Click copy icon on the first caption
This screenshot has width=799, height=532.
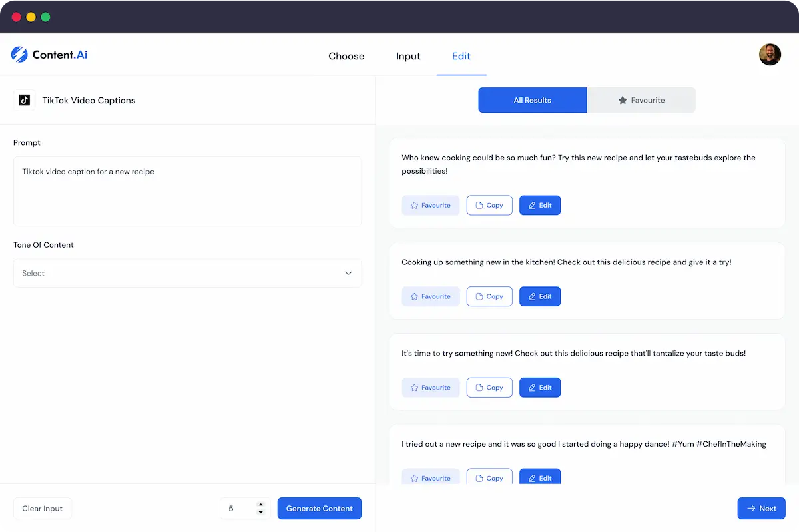coord(479,206)
